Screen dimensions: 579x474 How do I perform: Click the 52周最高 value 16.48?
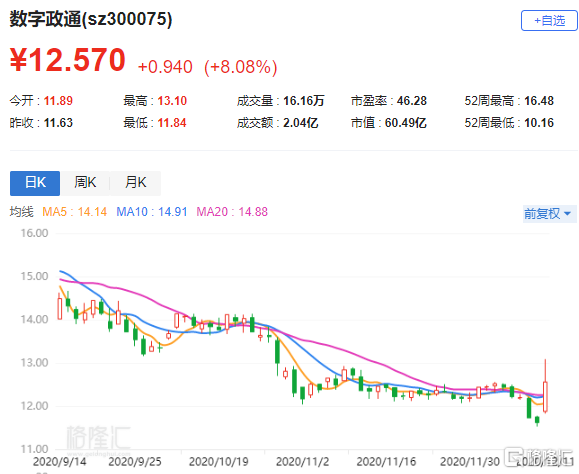click(x=539, y=101)
